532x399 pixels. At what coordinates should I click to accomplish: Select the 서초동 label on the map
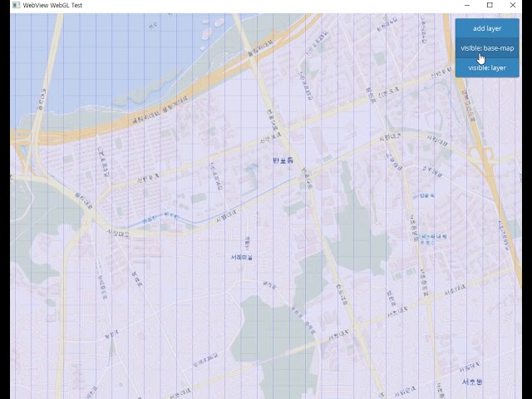point(472,382)
